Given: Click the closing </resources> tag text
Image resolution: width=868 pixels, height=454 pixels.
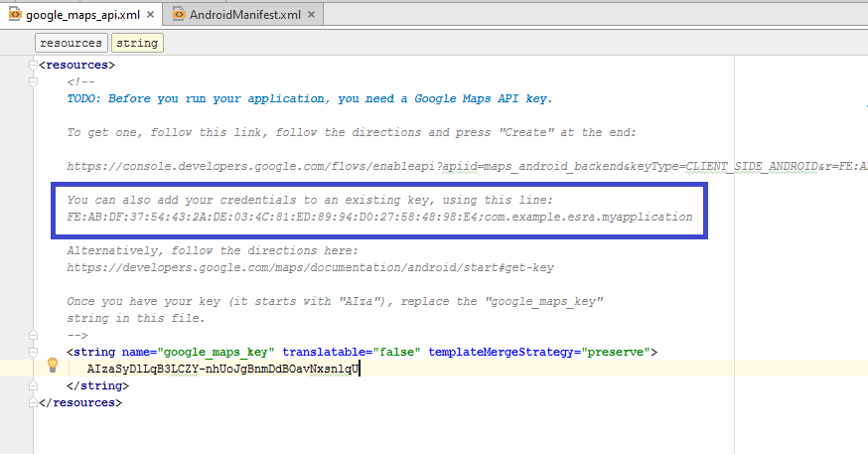Looking at the screenshot, I should (80, 402).
